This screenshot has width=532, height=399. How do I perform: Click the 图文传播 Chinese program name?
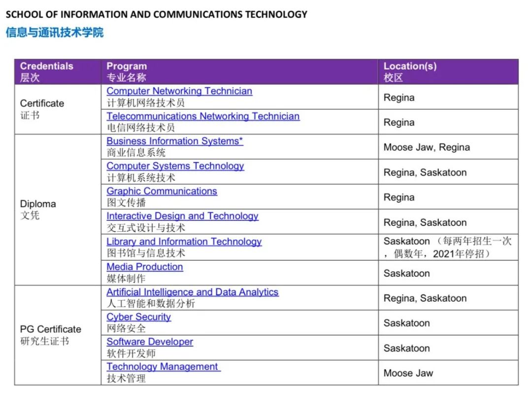[x=126, y=203]
